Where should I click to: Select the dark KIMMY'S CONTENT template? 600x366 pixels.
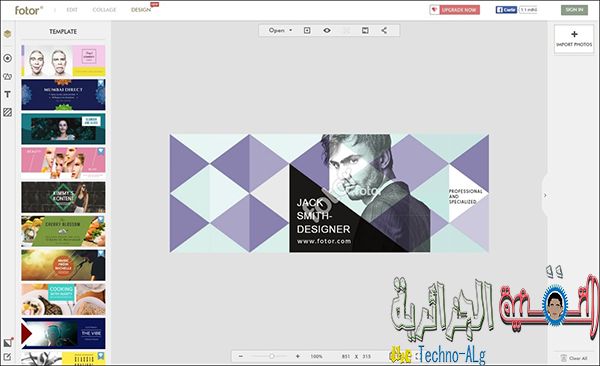click(64, 197)
